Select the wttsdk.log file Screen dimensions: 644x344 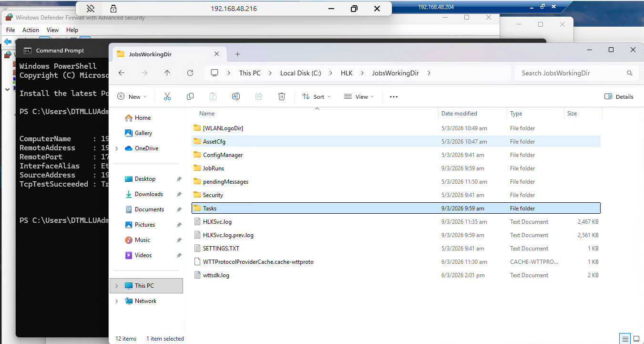click(396, 275)
